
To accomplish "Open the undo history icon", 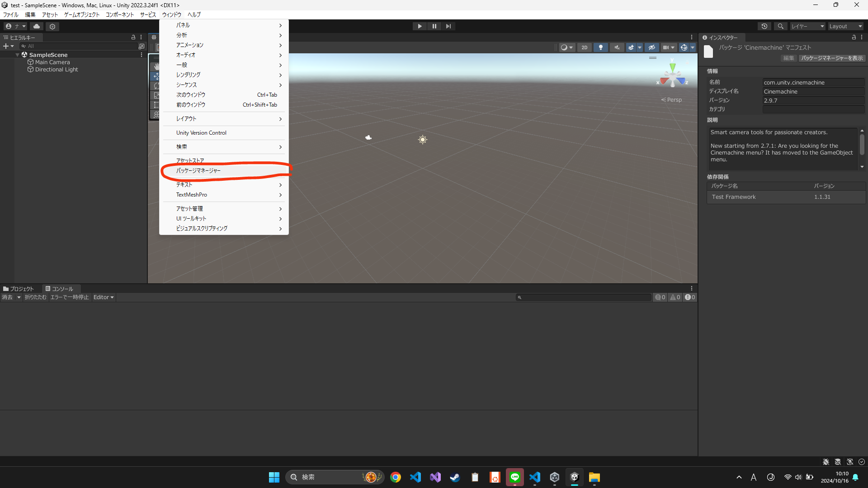I will coord(764,26).
